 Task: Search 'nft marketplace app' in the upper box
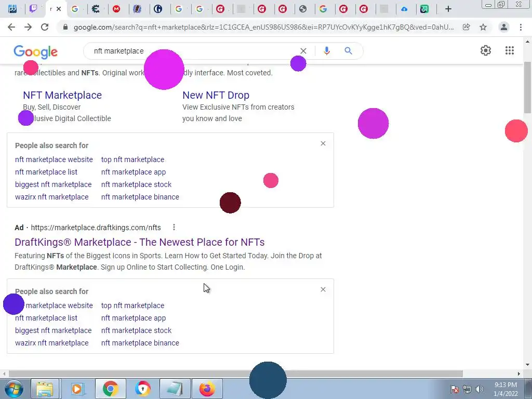(134, 172)
